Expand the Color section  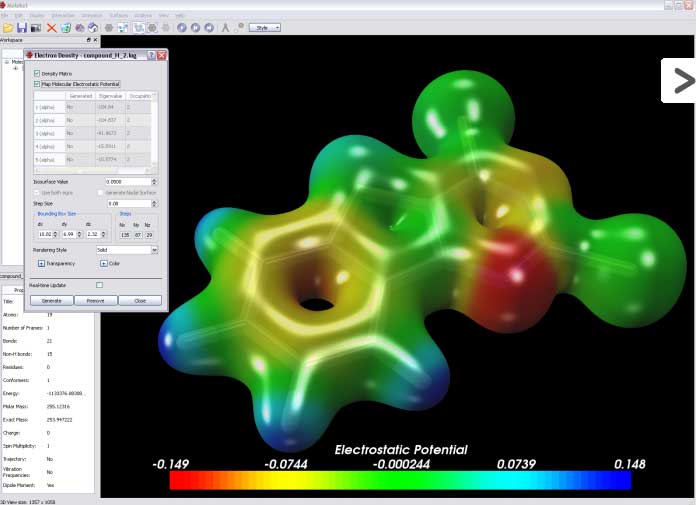click(x=103, y=263)
